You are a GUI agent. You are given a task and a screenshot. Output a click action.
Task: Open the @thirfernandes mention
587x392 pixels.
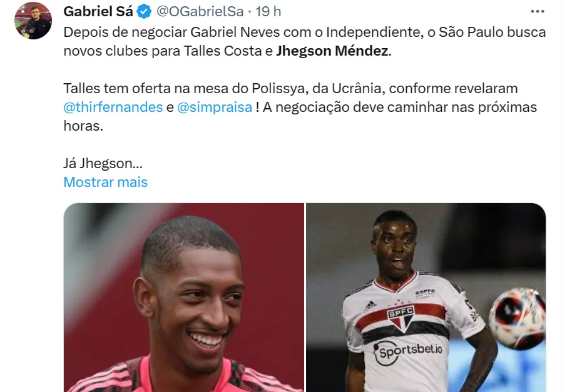113,108
